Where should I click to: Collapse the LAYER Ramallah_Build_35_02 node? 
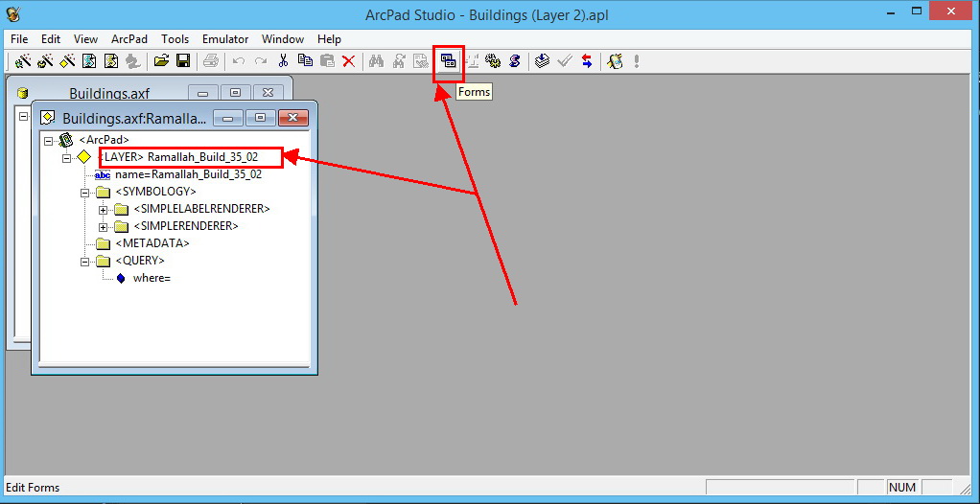tap(67, 159)
